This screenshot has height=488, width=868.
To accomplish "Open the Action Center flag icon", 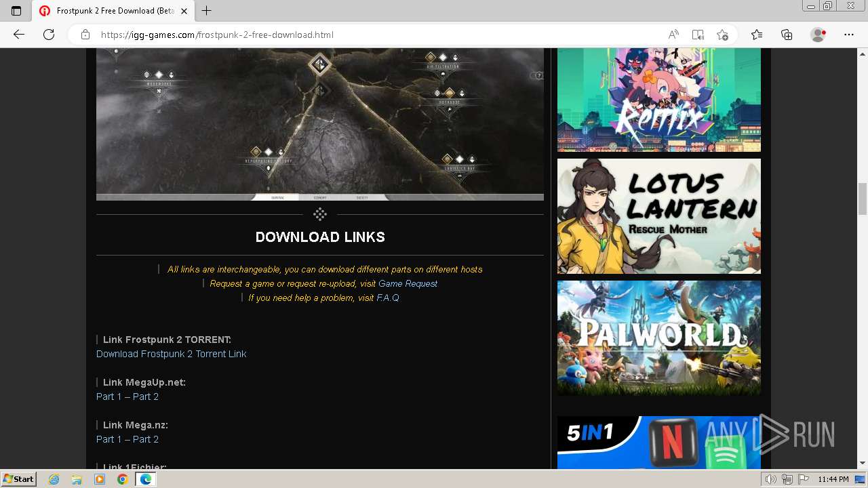I will (803, 479).
